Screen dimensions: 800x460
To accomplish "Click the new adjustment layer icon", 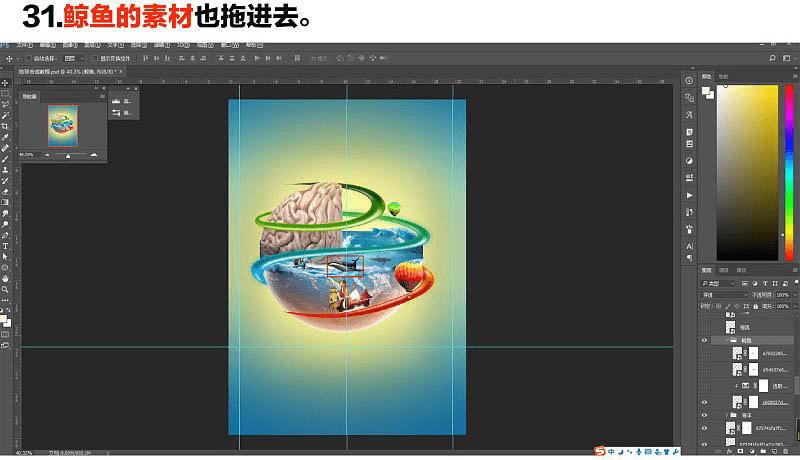I will [752, 451].
